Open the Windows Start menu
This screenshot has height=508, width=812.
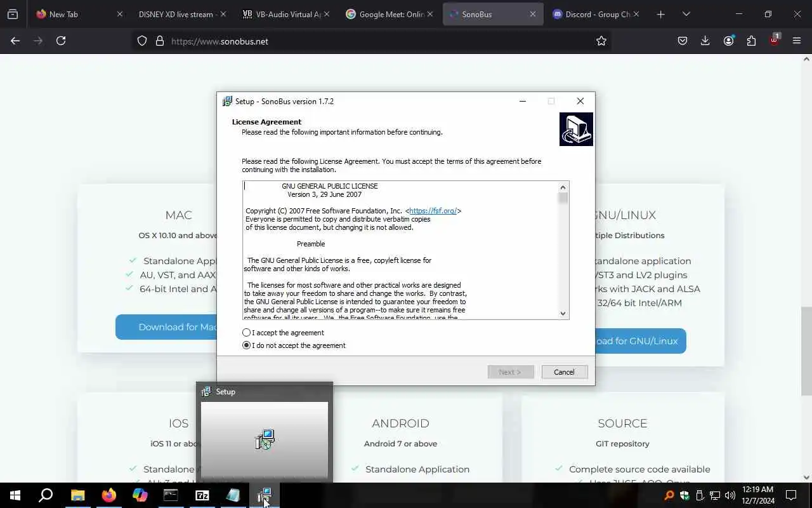pyautogui.click(x=15, y=495)
